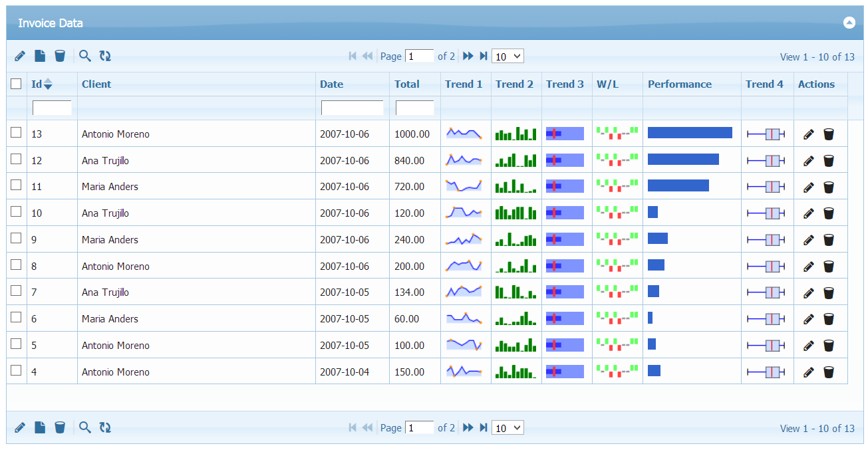Click the delete trash icon on Antonio Moreno row 13
868x450 pixels.
tap(829, 134)
